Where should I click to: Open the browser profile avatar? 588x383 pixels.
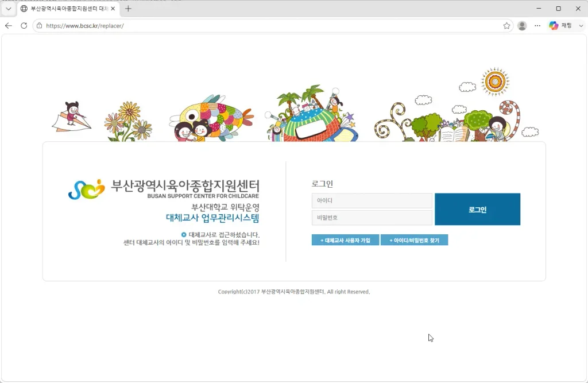coord(522,25)
